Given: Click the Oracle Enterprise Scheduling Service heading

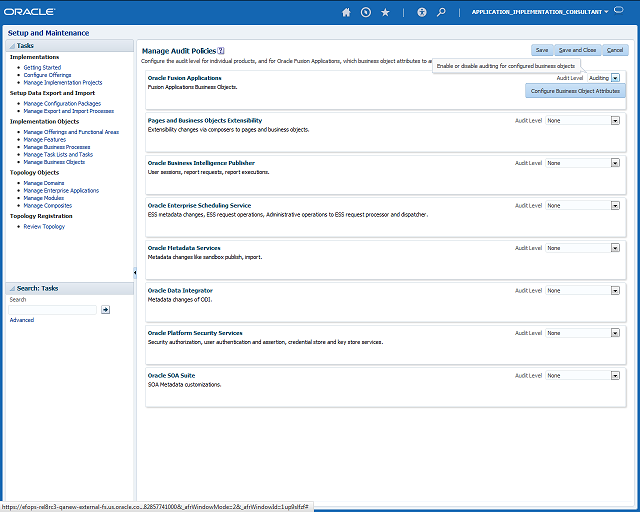Looking at the screenshot, I should [199, 205].
